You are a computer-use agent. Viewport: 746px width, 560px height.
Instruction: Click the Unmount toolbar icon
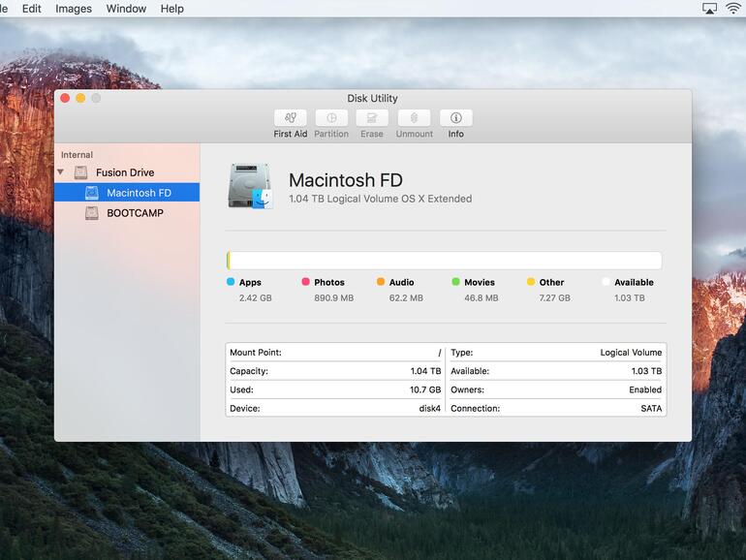pyautogui.click(x=414, y=118)
